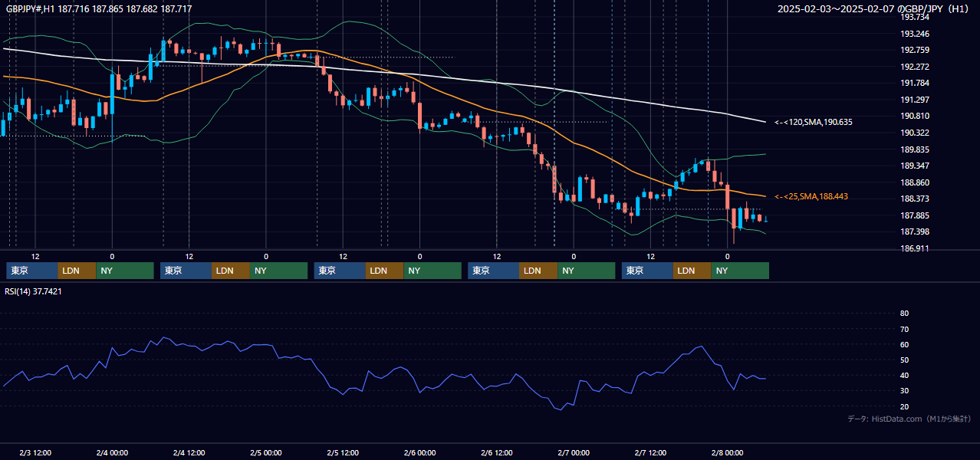Click the 2/6 12:00 time axis label
This screenshot has height=460, width=980.
tap(497, 453)
